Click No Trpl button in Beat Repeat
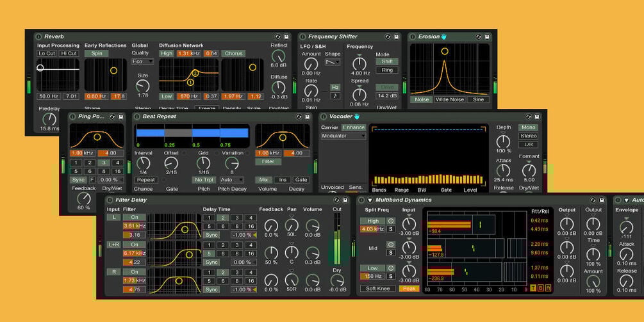 tap(204, 180)
